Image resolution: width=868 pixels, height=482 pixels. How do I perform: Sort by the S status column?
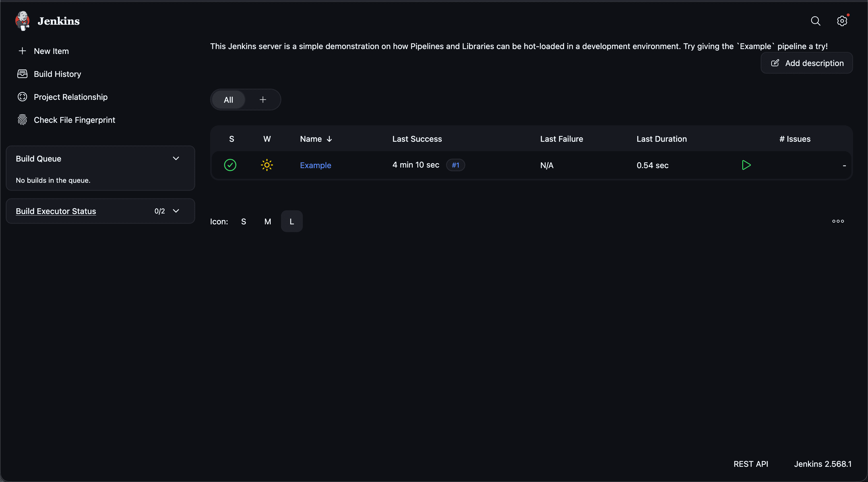click(231, 139)
